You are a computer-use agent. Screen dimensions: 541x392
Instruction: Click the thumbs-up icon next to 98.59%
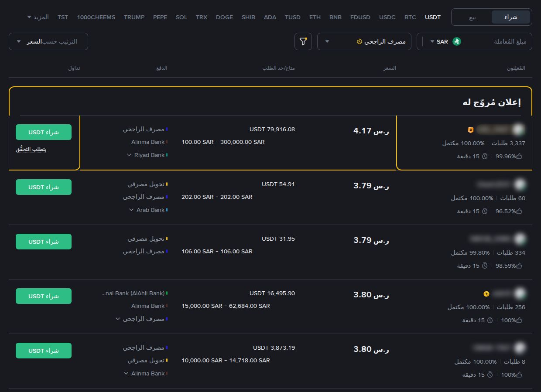tap(519, 266)
